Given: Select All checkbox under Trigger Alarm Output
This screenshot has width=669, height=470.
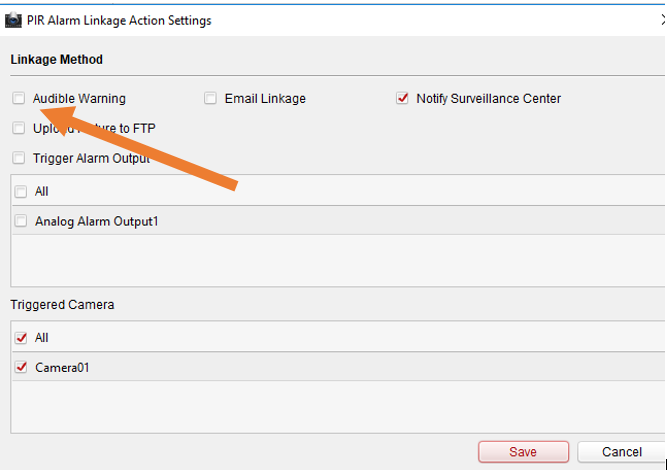Looking at the screenshot, I should click(x=21, y=191).
